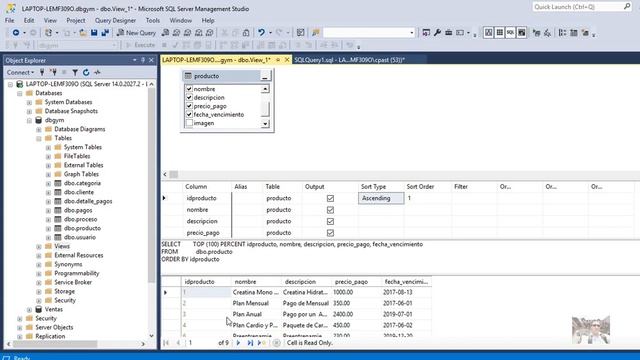Image resolution: width=640 pixels, height=360 pixels.
Task: Refresh the Object Explorer tree
Action: coord(86,72)
